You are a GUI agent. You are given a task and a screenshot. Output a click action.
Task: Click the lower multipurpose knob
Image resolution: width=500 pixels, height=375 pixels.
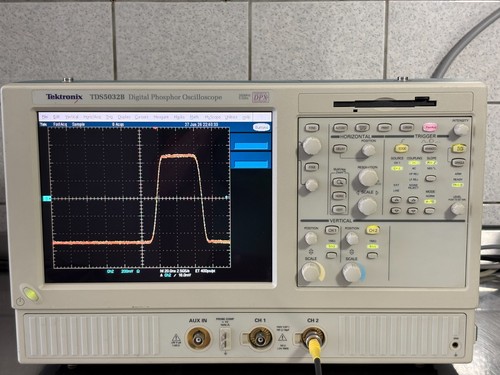pyautogui.click(x=311, y=185)
